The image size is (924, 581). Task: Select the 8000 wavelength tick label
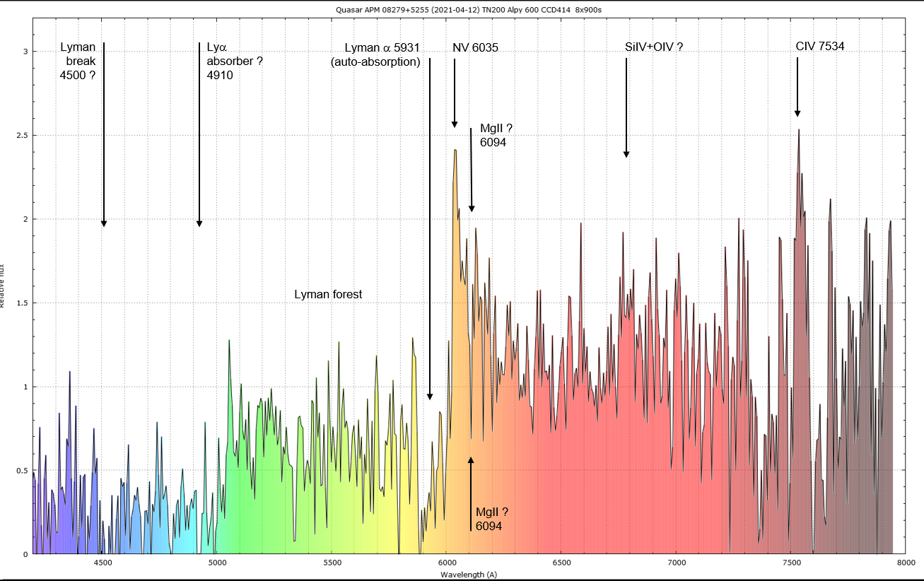click(906, 563)
